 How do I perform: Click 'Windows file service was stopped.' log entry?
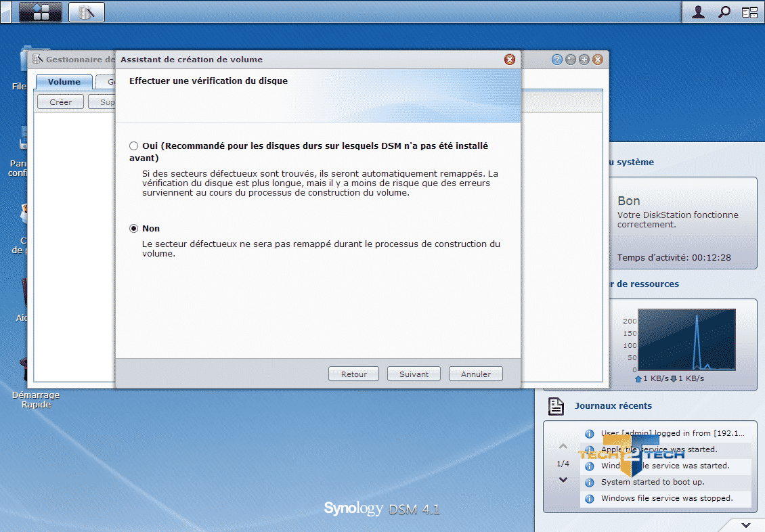click(x=667, y=498)
